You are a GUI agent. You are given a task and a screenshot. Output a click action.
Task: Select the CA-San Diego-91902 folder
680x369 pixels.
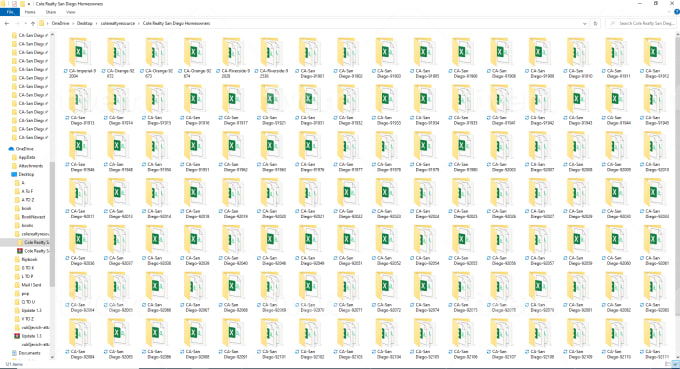click(x=349, y=59)
